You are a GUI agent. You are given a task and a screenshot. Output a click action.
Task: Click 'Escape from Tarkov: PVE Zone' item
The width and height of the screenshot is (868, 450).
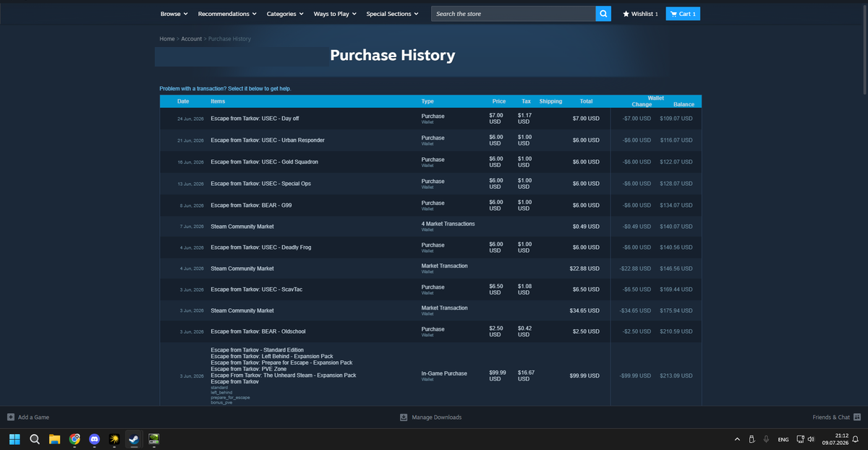coord(248,369)
